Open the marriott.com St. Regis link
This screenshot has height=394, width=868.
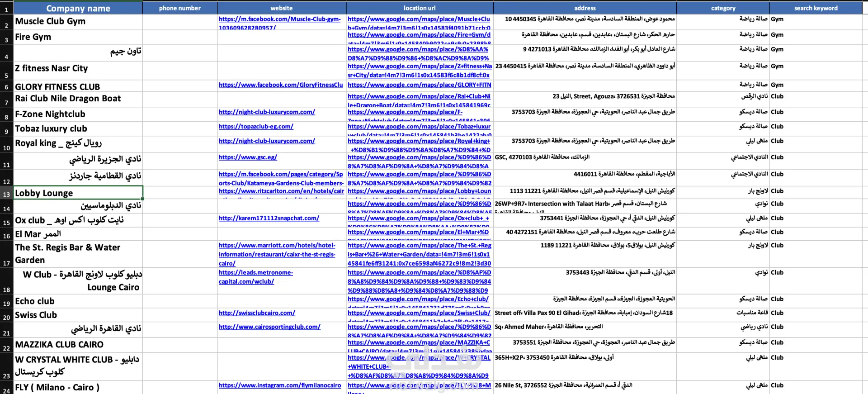277,254
